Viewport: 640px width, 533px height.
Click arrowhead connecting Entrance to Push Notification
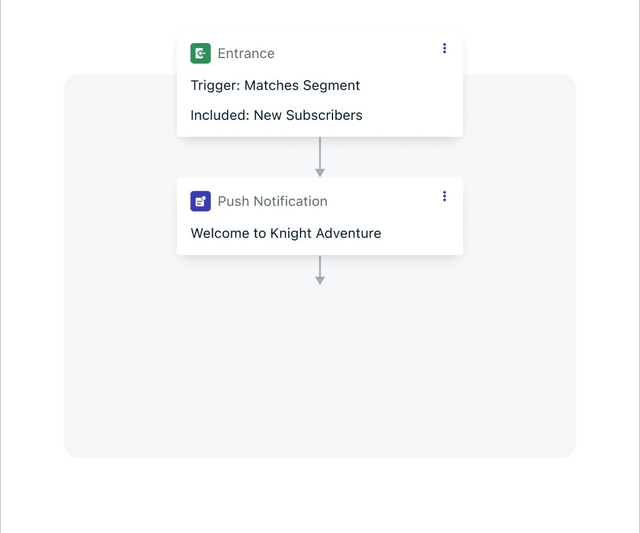point(320,173)
